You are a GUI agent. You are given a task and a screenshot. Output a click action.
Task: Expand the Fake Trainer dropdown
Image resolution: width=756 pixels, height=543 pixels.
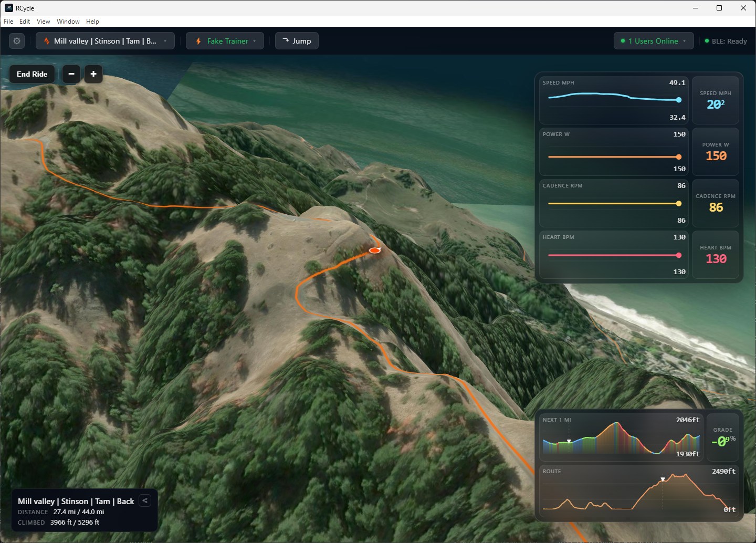click(x=255, y=40)
